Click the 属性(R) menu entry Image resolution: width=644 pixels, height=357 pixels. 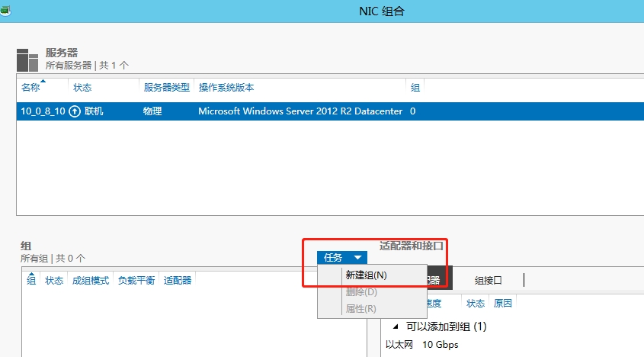click(x=360, y=309)
